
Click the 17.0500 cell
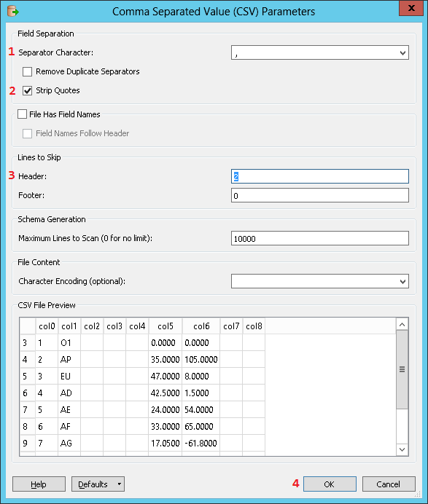pos(166,444)
